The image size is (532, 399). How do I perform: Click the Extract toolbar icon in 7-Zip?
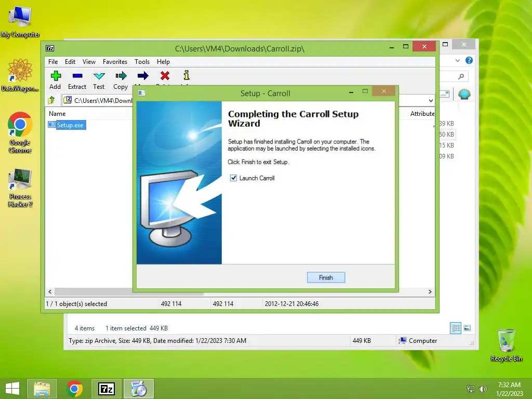tap(77, 76)
